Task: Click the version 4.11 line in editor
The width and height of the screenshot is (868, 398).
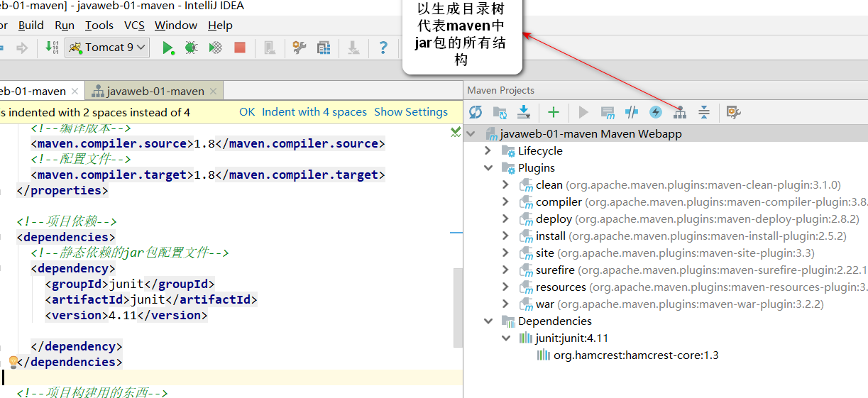Action: click(126, 315)
